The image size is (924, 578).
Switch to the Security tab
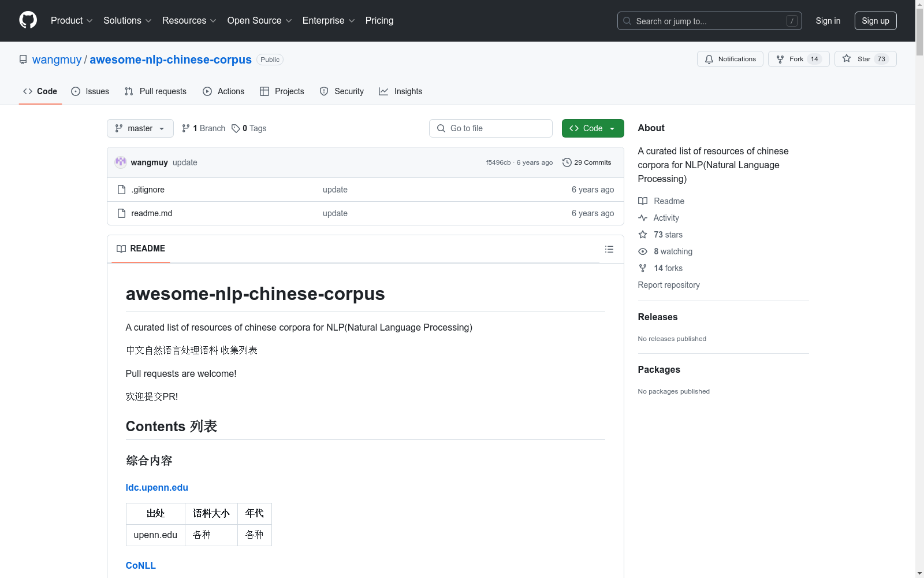coord(342,91)
